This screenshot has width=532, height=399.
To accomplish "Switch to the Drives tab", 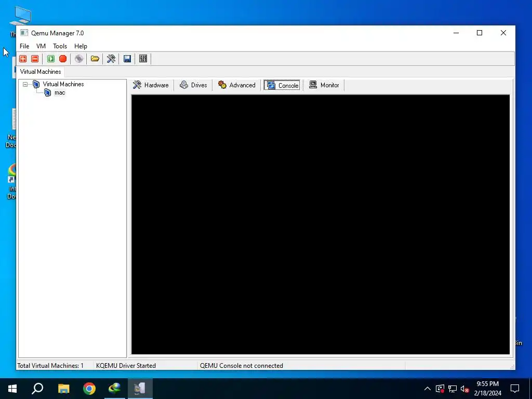I will point(193,85).
